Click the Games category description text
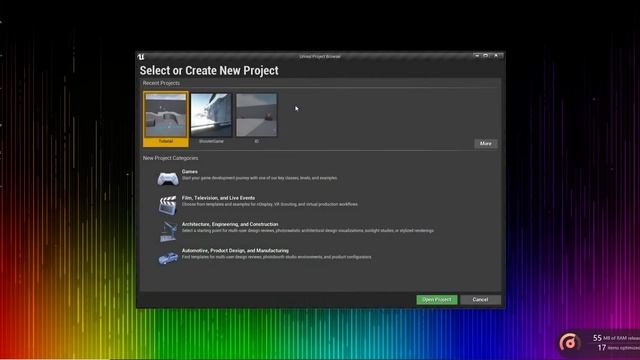The height and width of the screenshot is (360, 640). (x=260, y=178)
